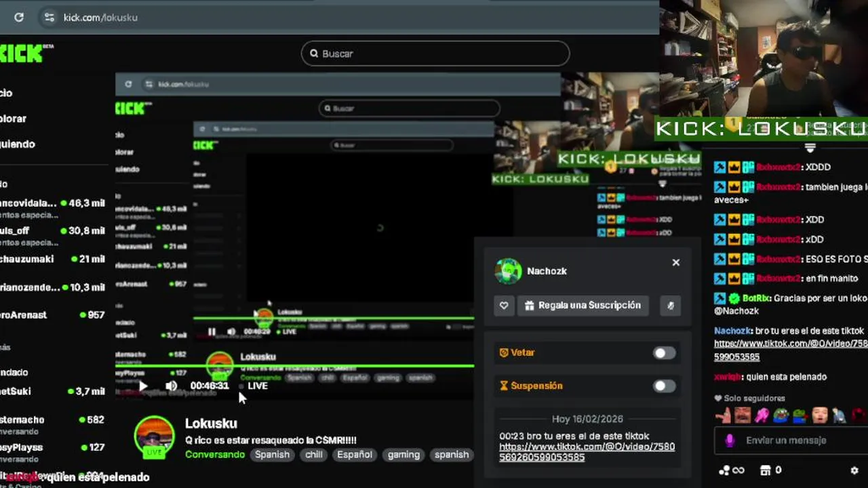Open the Siguiendo sidebar entry
The image size is (868, 488).
18,144
